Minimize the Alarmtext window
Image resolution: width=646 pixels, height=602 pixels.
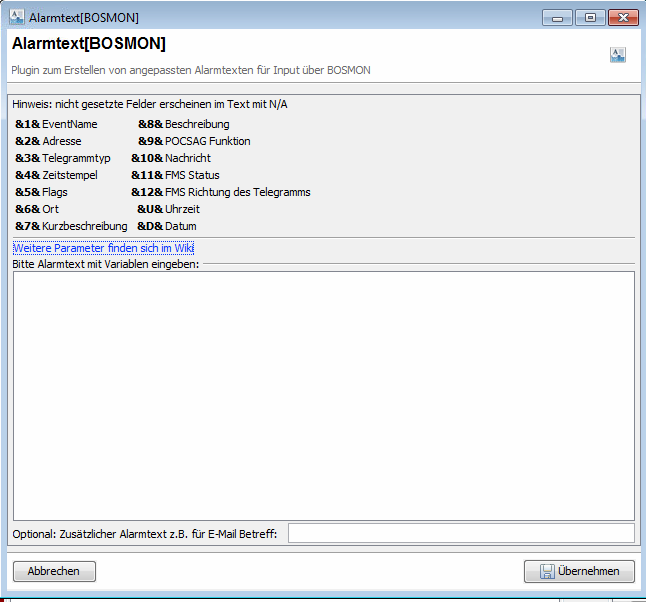[557, 18]
